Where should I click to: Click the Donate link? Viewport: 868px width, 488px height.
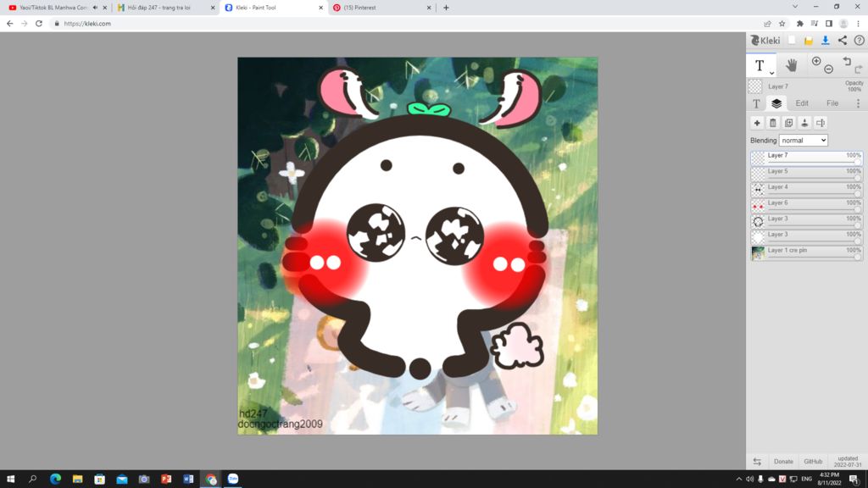click(x=783, y=462)
